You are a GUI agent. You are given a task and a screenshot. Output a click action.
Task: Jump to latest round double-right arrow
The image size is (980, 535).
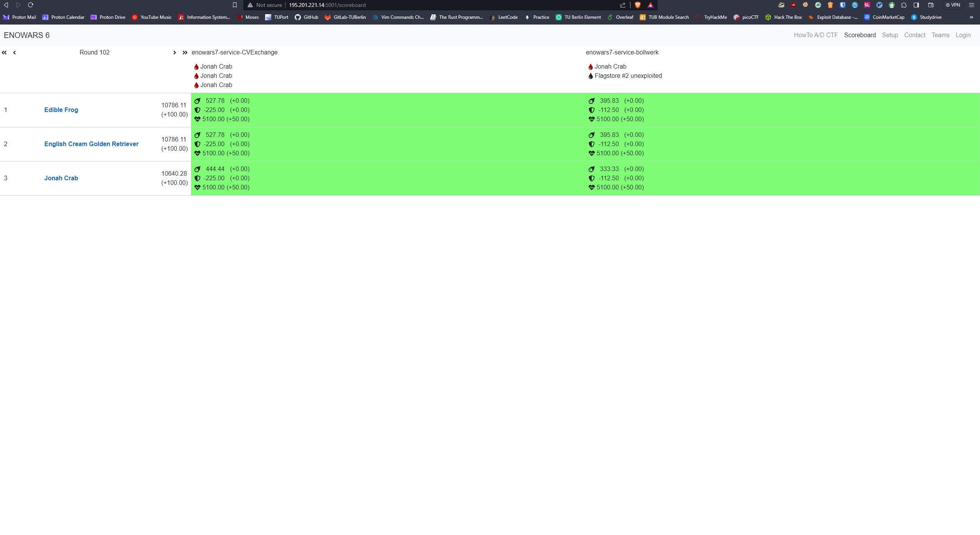(185, 53)
